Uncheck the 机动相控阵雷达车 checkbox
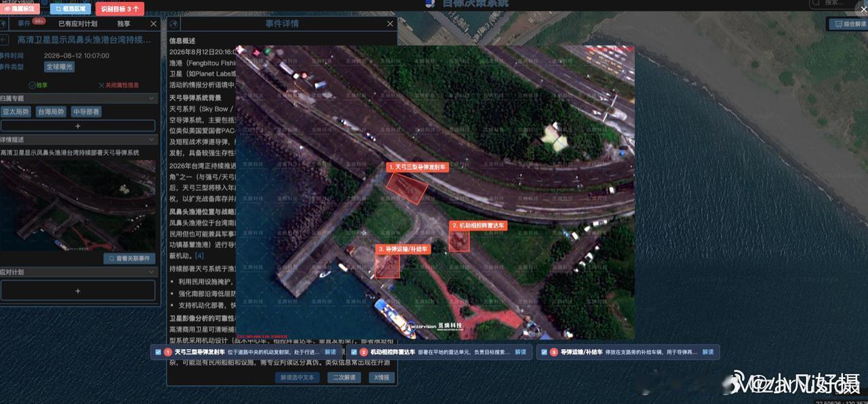The height and width of the screenshot is (404, 868). [354, 352]
